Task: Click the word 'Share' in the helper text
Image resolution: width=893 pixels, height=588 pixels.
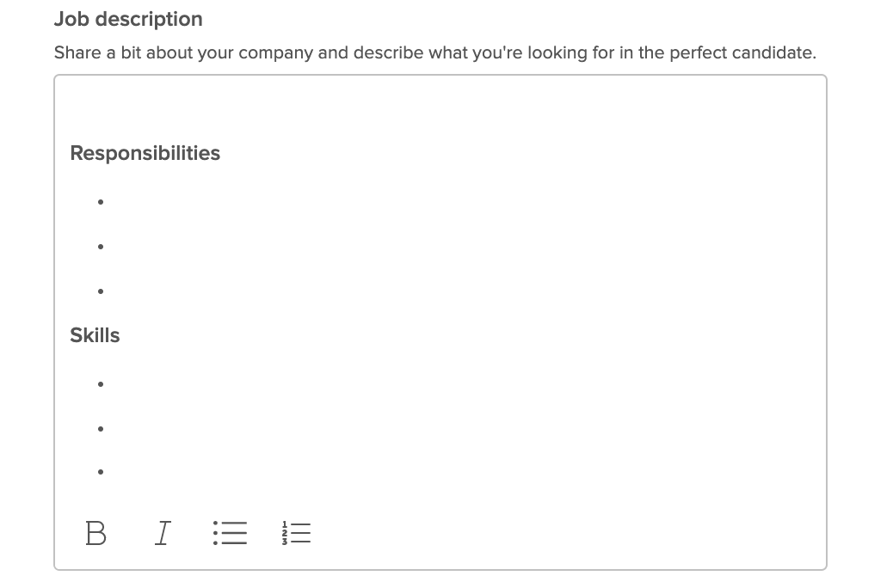Action: [x=77, y=52]
